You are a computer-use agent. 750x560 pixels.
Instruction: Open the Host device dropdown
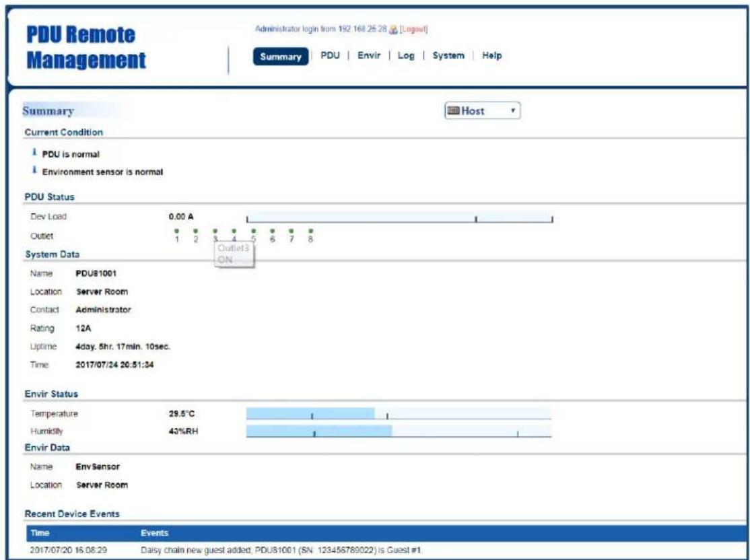click(x=482, y=110)
